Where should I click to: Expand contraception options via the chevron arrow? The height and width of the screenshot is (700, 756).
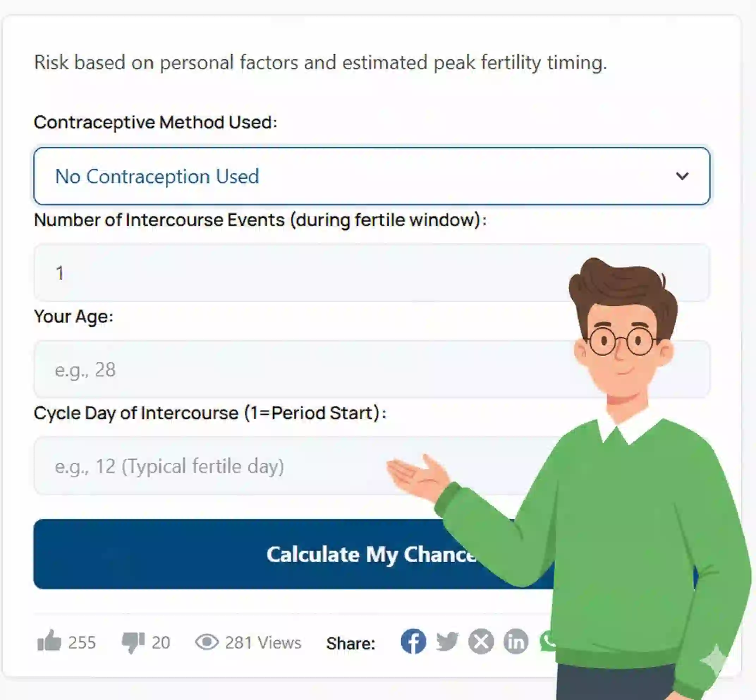[682, 176]
